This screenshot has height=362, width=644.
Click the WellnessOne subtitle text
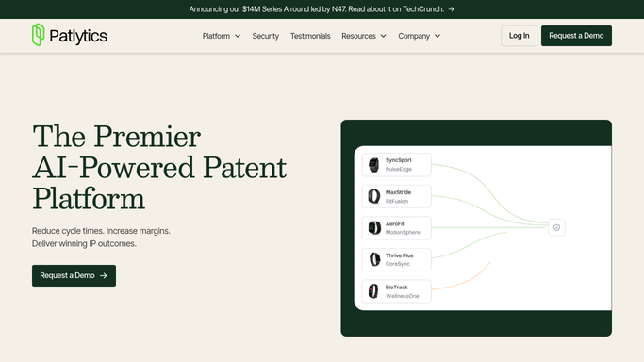pyautogui.click(x=402, y=296)
